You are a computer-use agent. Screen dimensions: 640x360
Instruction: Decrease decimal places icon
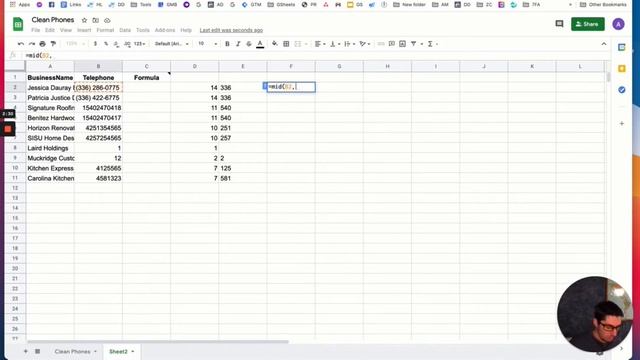coord(116,44)
